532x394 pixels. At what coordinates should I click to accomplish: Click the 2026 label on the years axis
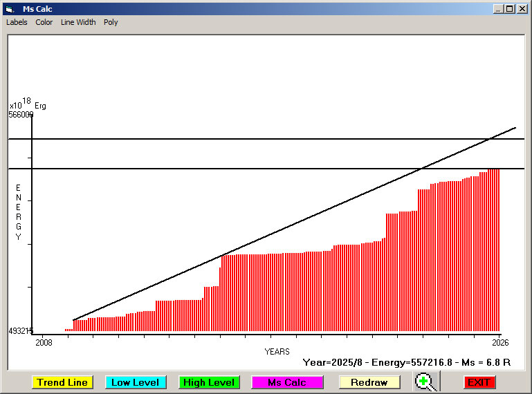(x=499, y=342)
